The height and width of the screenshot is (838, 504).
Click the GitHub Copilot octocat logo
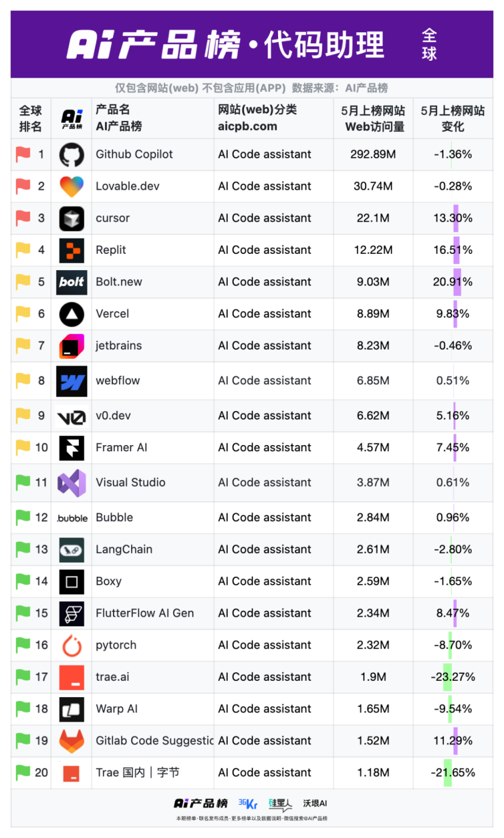72,155
